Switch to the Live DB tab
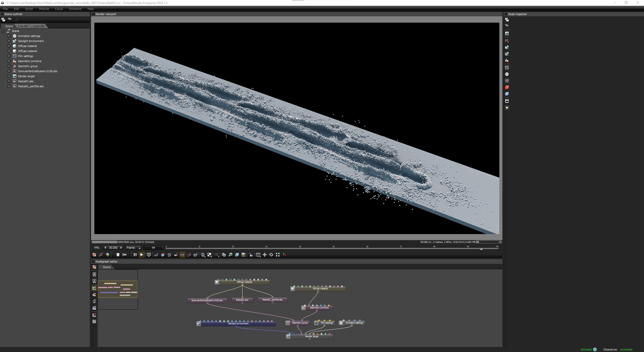Image resolution: width=644 pixels, height=352 pixels. pos(23,26)
